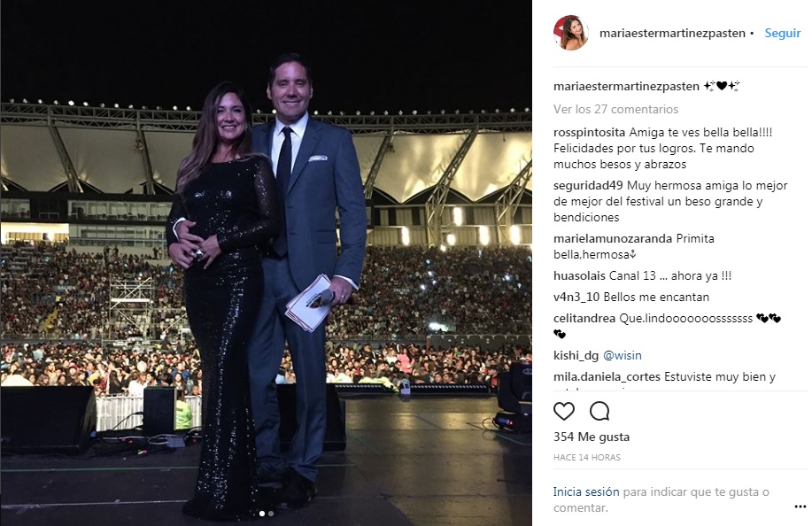Expand Ver los 27 comentarios

[615, 109]
